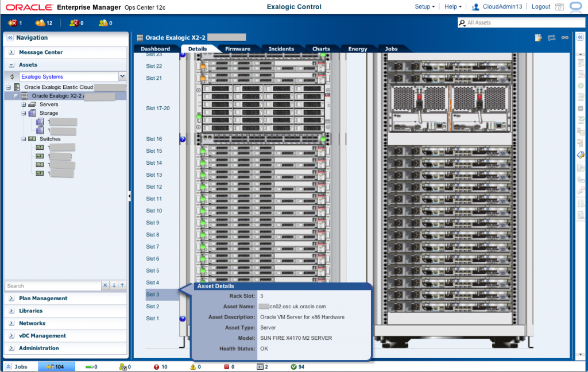This screenshot has height=372, width=588.
Task: Collapse the Assets section
Action: (11, 64)
